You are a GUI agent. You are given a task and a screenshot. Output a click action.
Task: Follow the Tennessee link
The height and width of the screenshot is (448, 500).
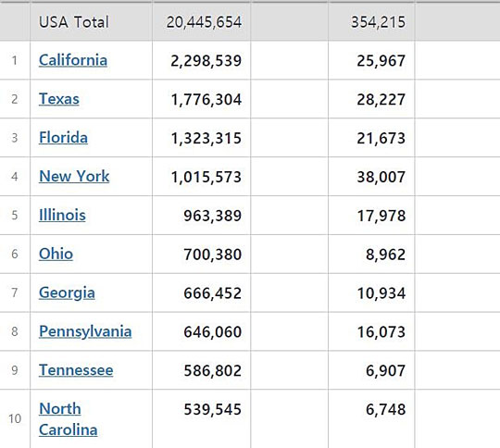[76, 370]
